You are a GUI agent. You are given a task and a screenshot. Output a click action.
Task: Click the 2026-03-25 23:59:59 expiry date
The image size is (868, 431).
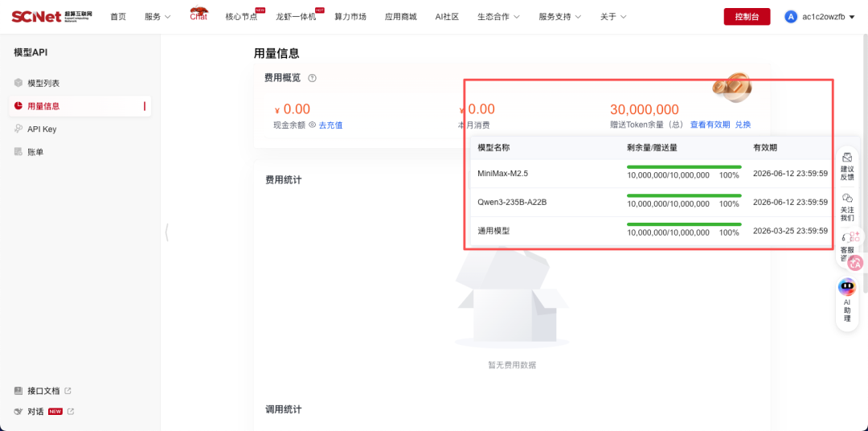tap(790, 231)
